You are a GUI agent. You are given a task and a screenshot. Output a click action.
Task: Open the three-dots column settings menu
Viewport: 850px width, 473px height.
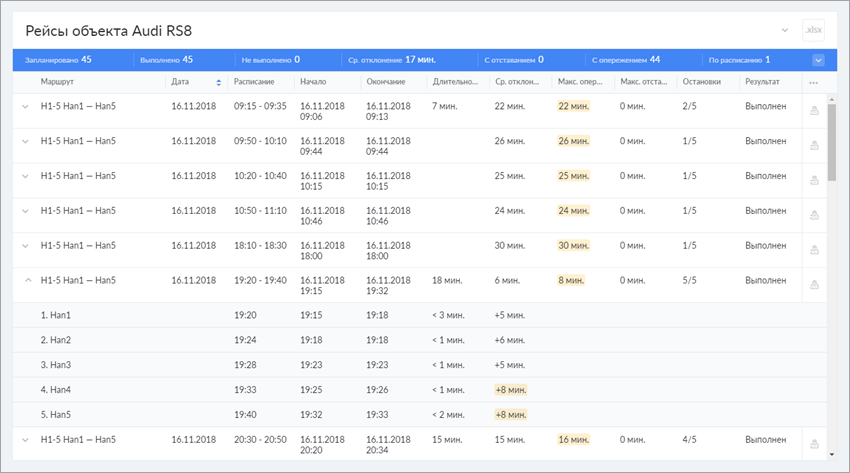814,82
